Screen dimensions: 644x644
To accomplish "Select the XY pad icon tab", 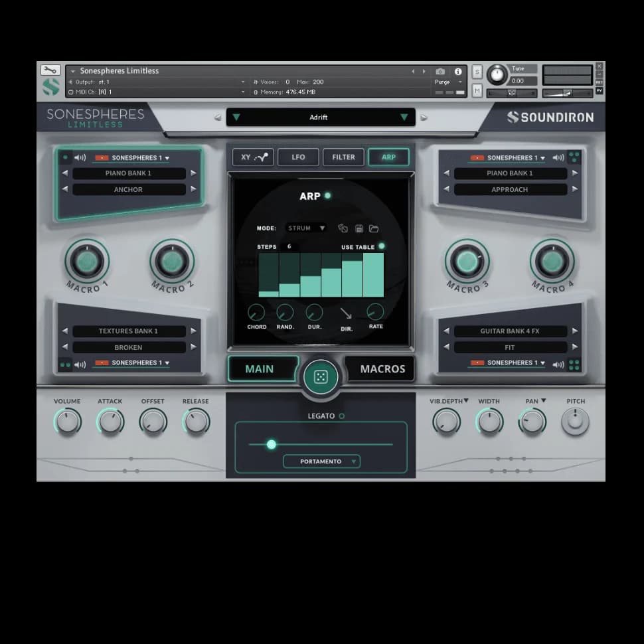I will (252, 157).
